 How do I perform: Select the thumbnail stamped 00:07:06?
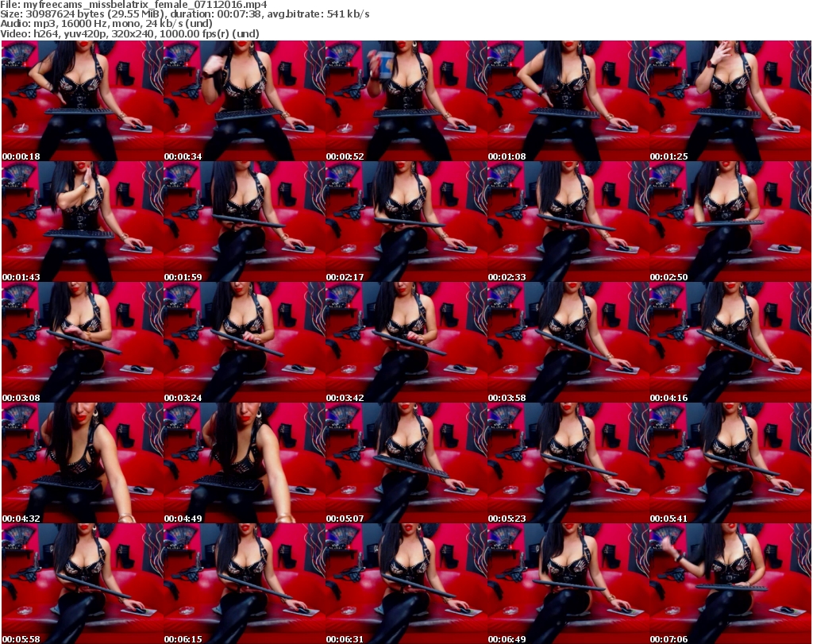tap(730, 584)
